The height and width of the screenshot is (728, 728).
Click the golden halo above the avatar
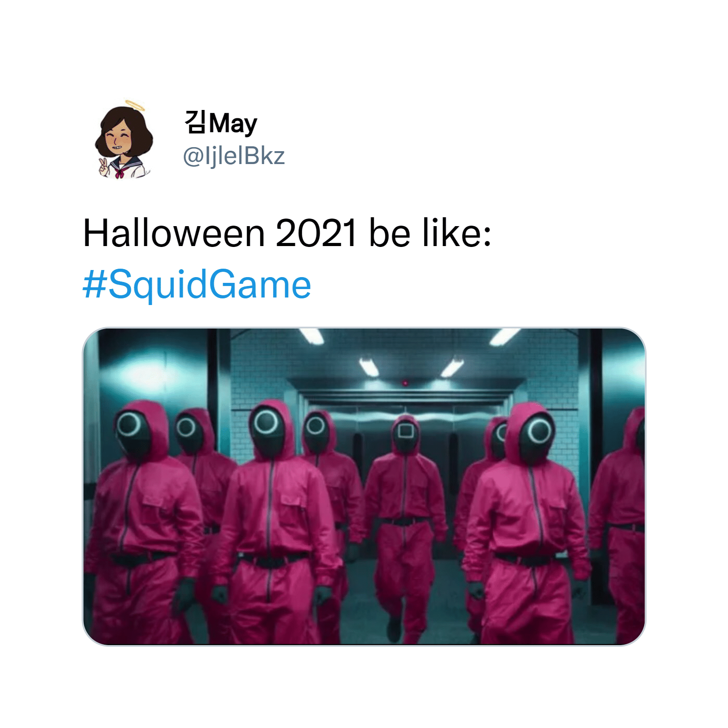(135, 105)
